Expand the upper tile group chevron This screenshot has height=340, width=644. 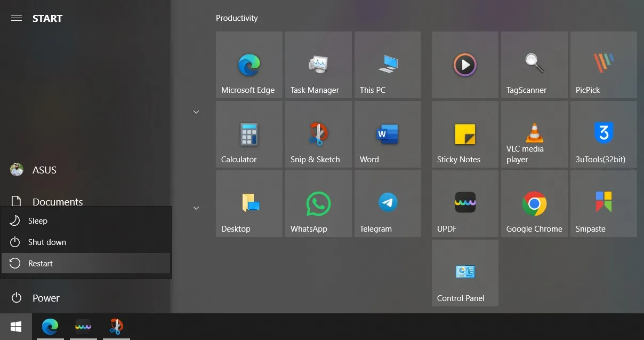pos(196,112)
